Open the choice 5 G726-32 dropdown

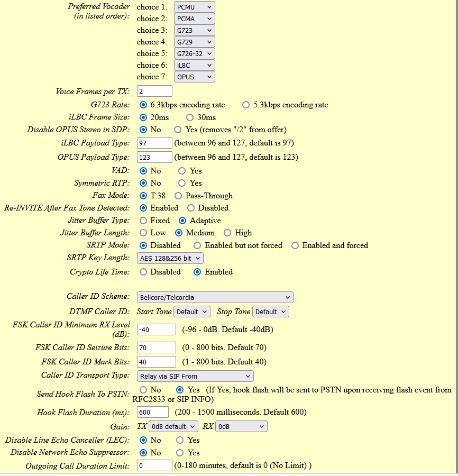pyautogui.click(x=194, y=54)
